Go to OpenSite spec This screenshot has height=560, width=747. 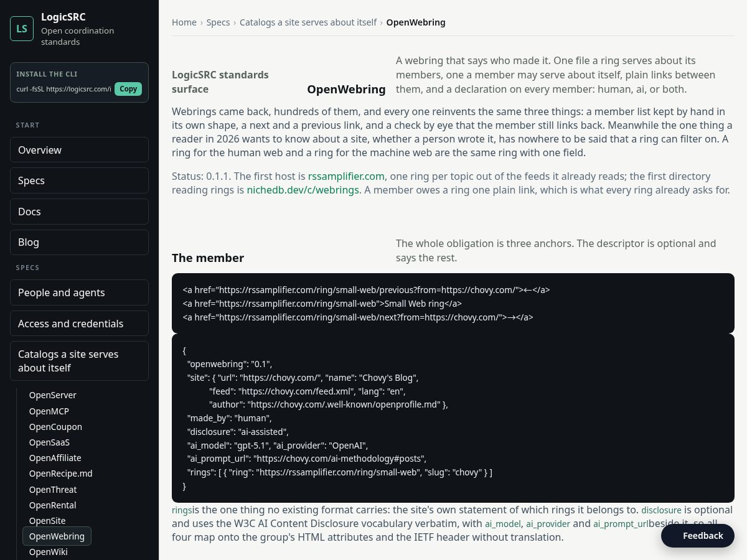pos(47,521)
